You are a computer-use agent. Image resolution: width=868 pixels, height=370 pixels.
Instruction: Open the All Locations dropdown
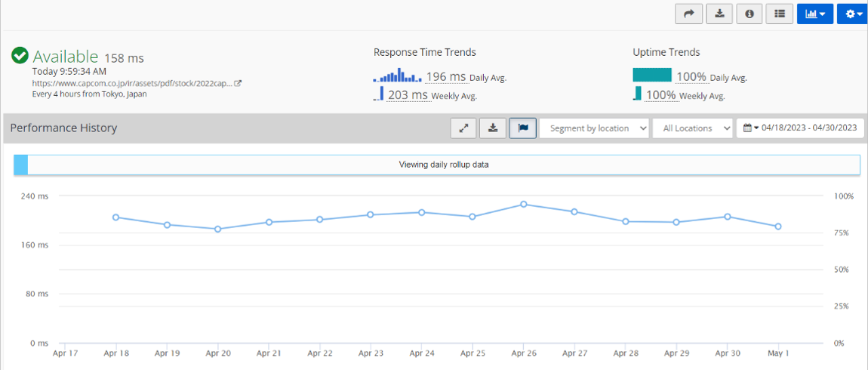pos(693,128)
